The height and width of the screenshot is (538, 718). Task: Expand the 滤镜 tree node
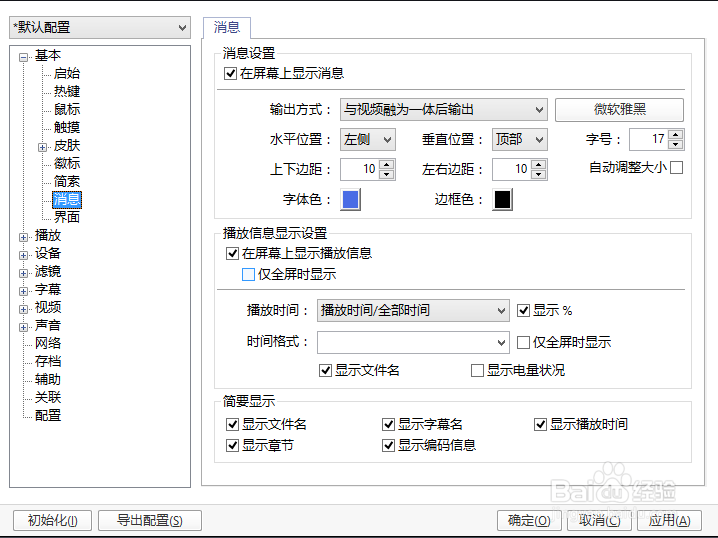pos(23,273)
